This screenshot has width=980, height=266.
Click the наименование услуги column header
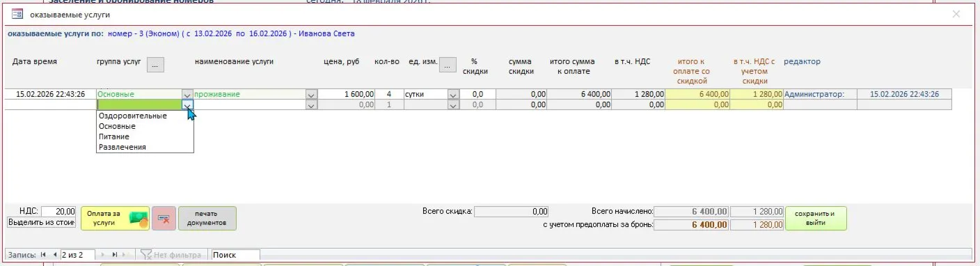click(234, 61)
